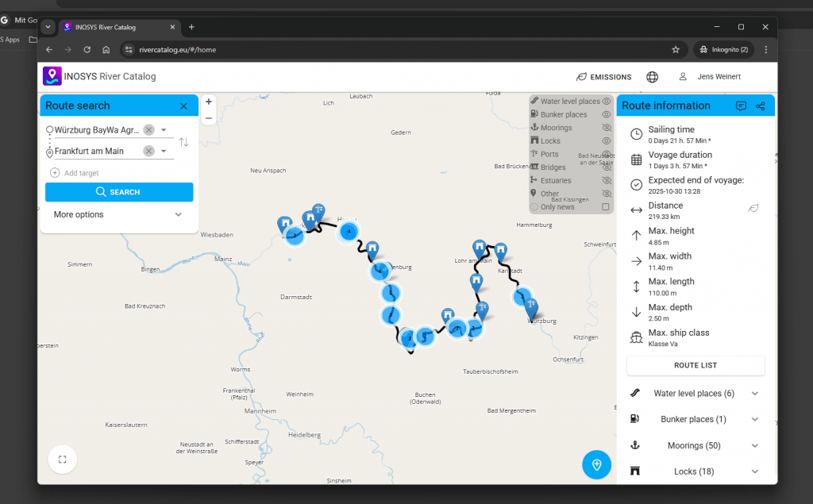Screen dimensions: 813x504
Task: Enable the Only news checkbox
Action: pos(606,207)
